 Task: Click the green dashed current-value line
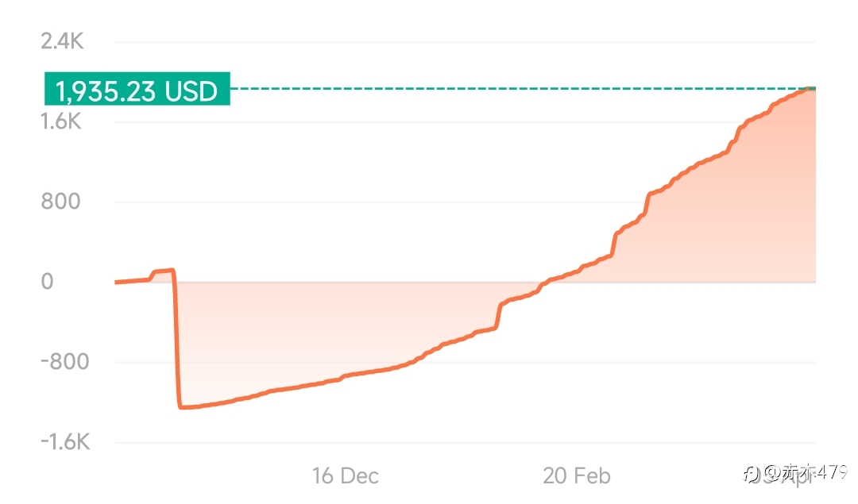(520, 88)
